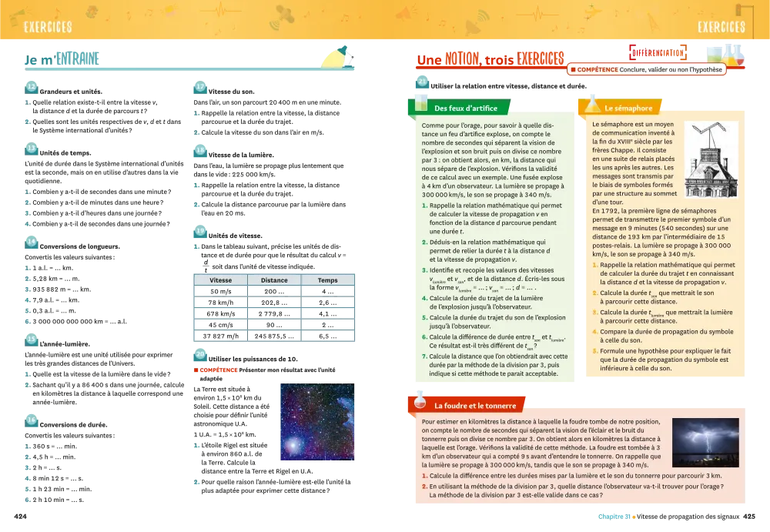Open the semaphore tower illustration
The image size is (770, 532).
point(711,159)
